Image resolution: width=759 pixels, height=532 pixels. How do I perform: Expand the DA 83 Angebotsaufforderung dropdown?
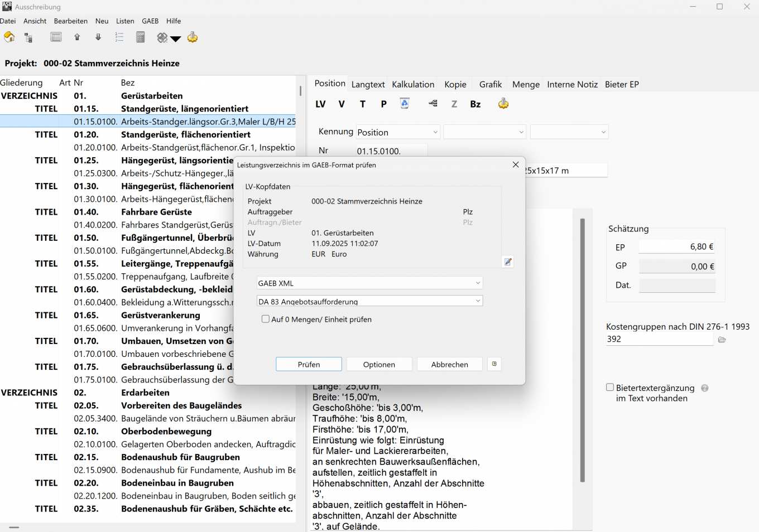click(369, 301)
